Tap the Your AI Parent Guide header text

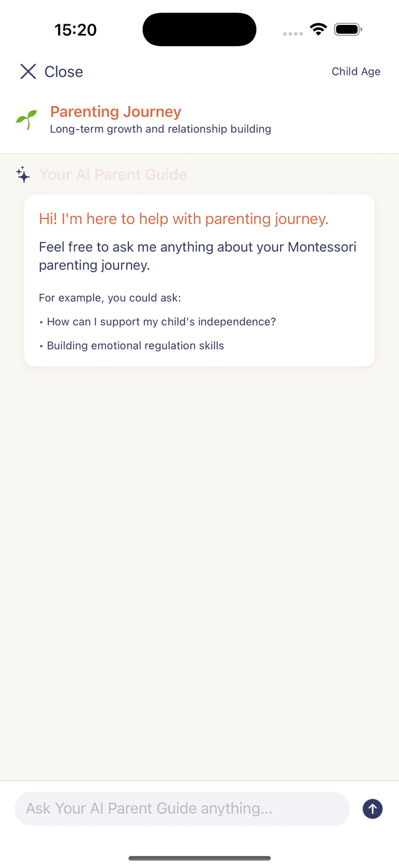coord(113,175)
